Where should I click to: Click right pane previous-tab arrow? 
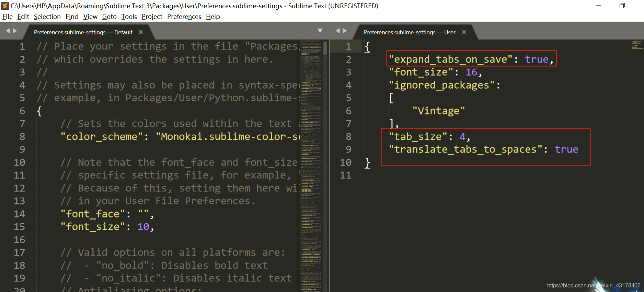[338, 31]
